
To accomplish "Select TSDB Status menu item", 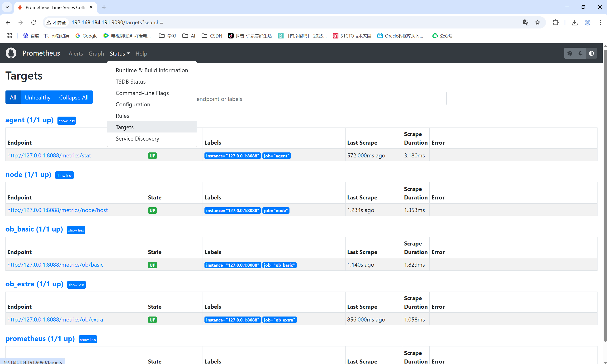I will tap(152, 81).
